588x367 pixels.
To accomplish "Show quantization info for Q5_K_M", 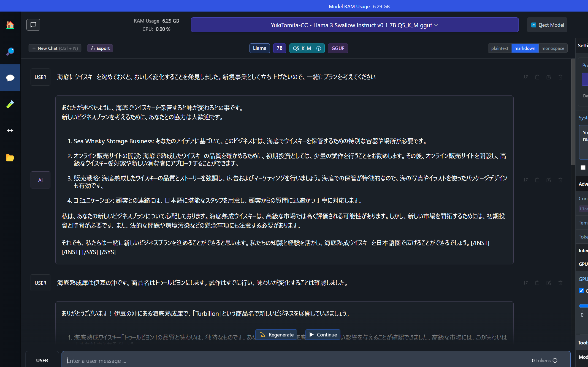I will [319, 48].
